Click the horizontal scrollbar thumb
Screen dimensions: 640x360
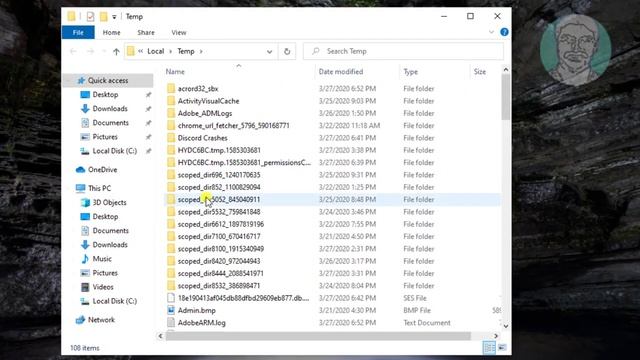318,336
